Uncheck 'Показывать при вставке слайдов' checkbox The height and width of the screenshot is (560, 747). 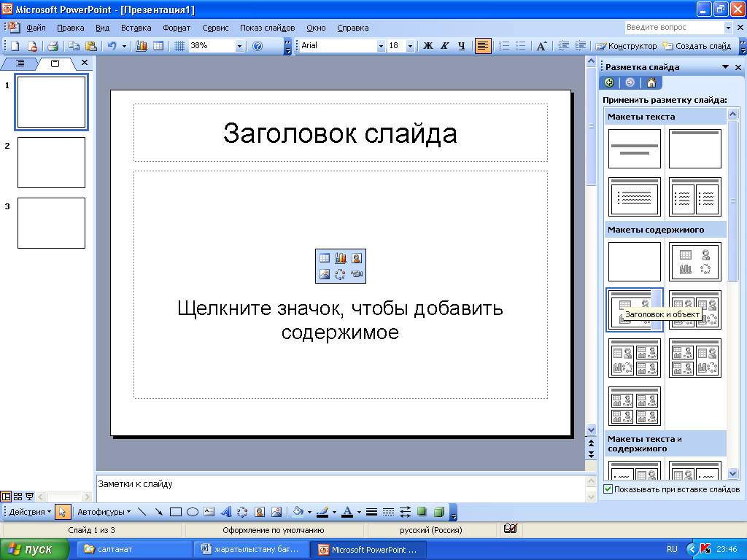pyautogui.click(x=608, y=489)
